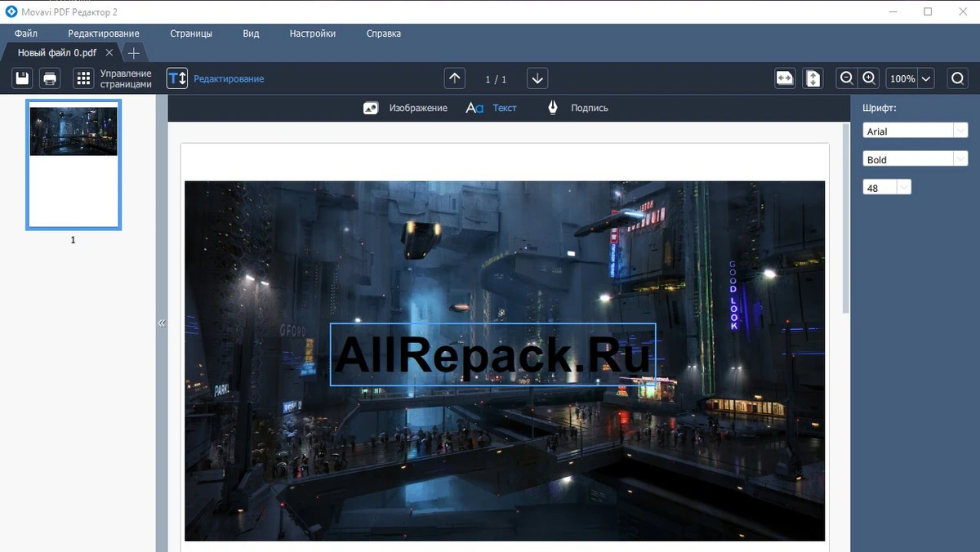
Task: Click the page number 1 / 1 field
Action: click(496, 79)
